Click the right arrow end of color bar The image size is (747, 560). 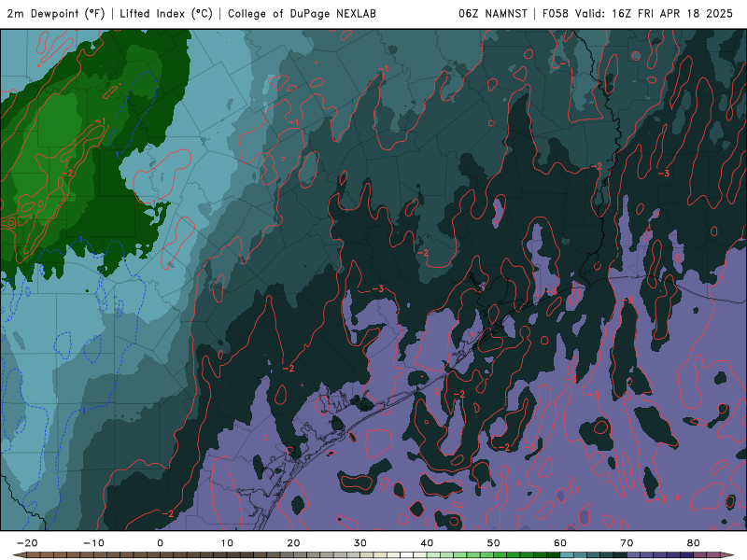727,555
